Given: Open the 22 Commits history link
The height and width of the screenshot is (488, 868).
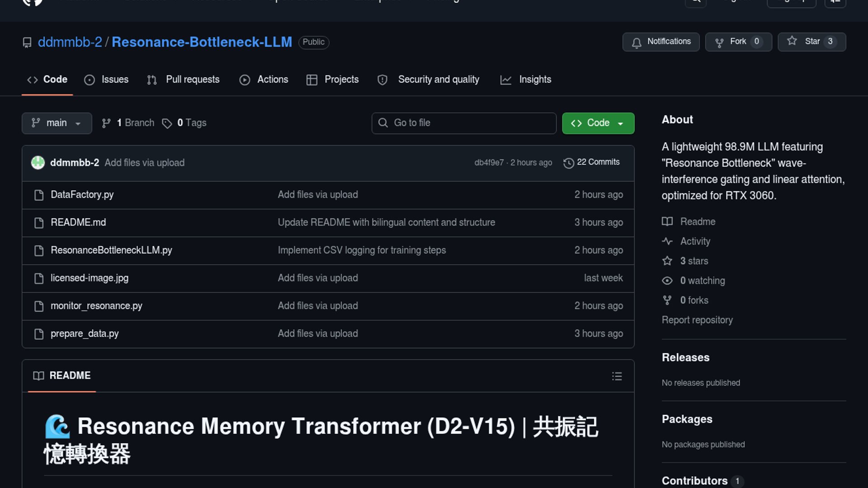Looking at the screenshot, I should tap(598, 162).
